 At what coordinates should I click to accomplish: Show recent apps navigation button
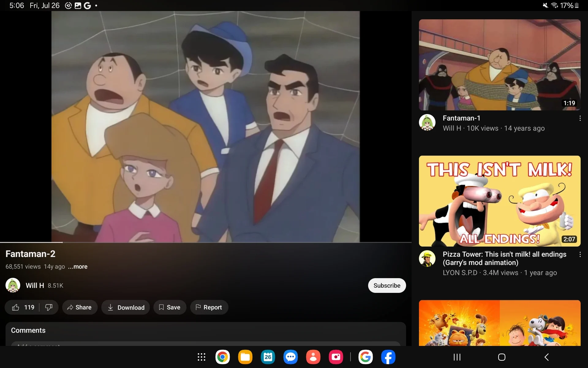(457, 357)
